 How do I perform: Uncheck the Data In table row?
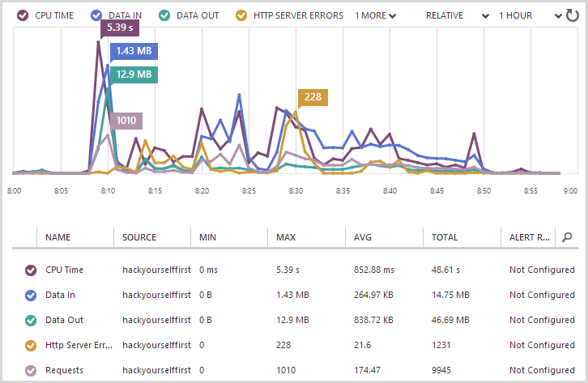pyautogui.click(x=31, y=296)
